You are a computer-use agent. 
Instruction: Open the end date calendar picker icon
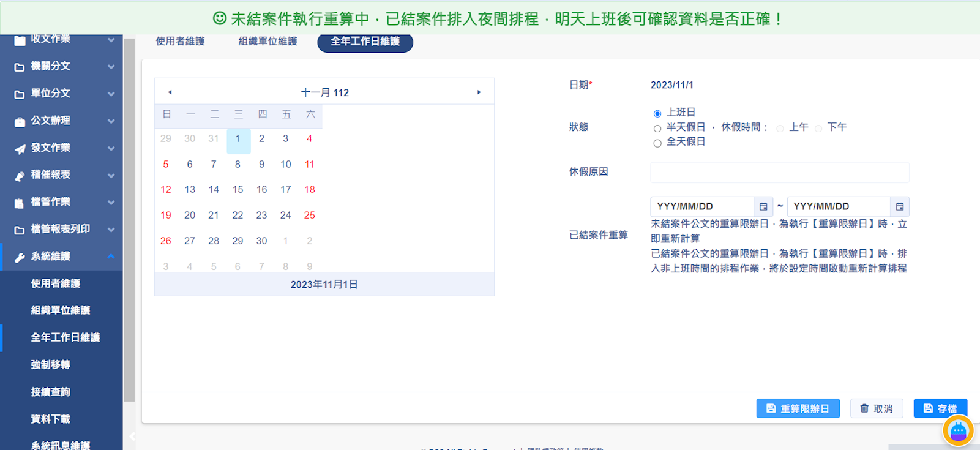pos(899,207)
